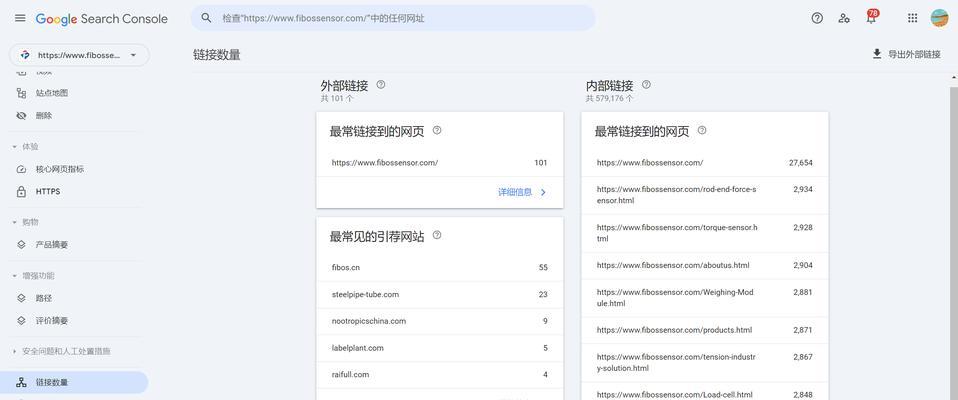Click help icon in internal 最常链接到的网页 card
The width and height of the screenshot is (958, 400).
702,131
